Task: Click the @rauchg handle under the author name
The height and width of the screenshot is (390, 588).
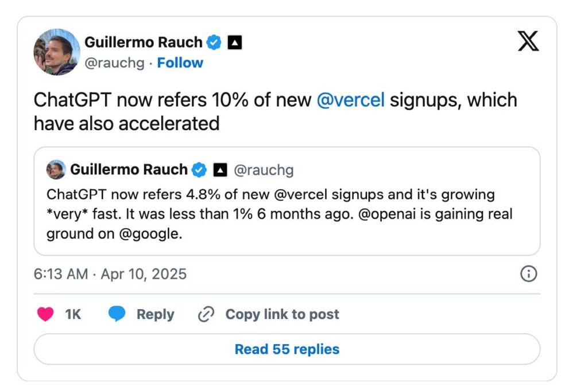Action: click(x=114, y=63)
